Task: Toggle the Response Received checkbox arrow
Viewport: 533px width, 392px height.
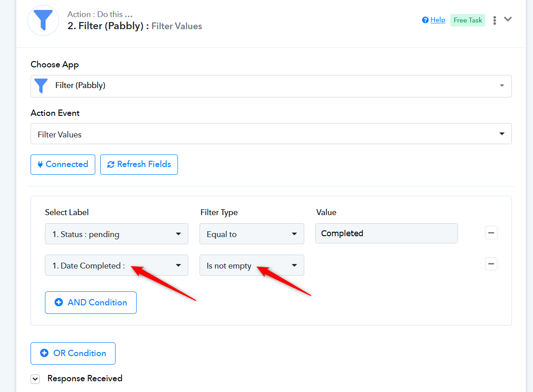Action: tap(35, 379)
